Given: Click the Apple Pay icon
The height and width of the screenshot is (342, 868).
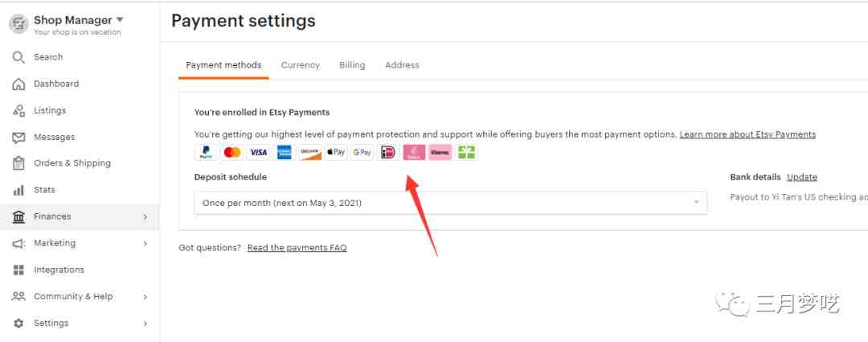Looking at the screenshot, I should click(336, 152).
